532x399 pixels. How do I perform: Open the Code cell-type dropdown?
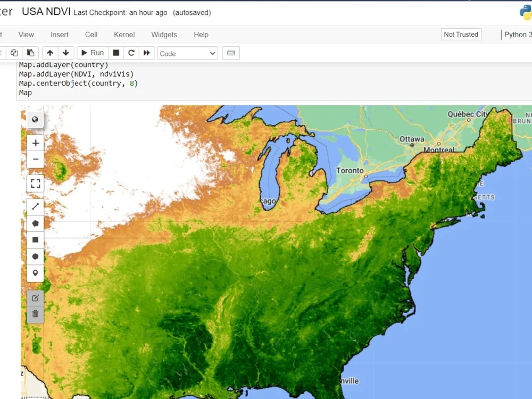187,53
